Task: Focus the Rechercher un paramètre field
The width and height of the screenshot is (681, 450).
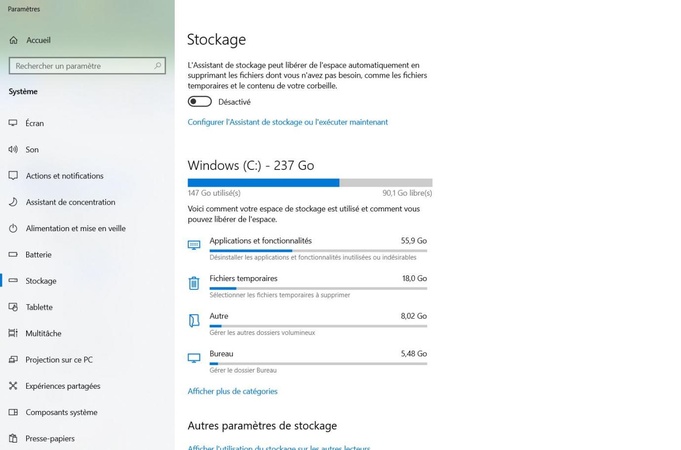Action: [80, 66]
